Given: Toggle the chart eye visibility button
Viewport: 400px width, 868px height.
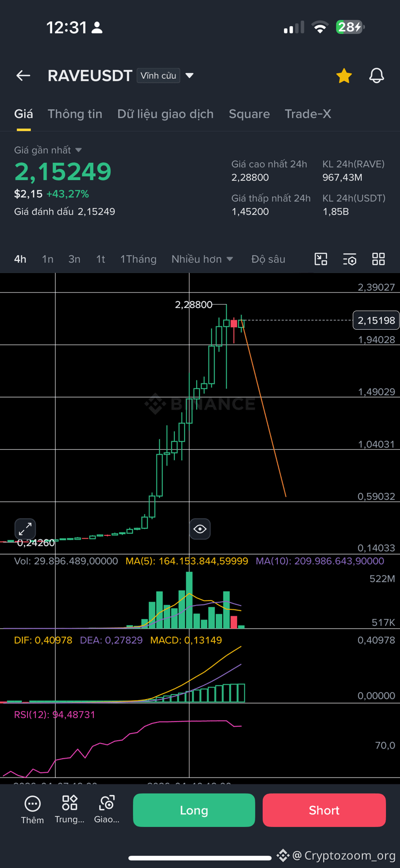Looking at the screenshot, I should tap(200, 529).
